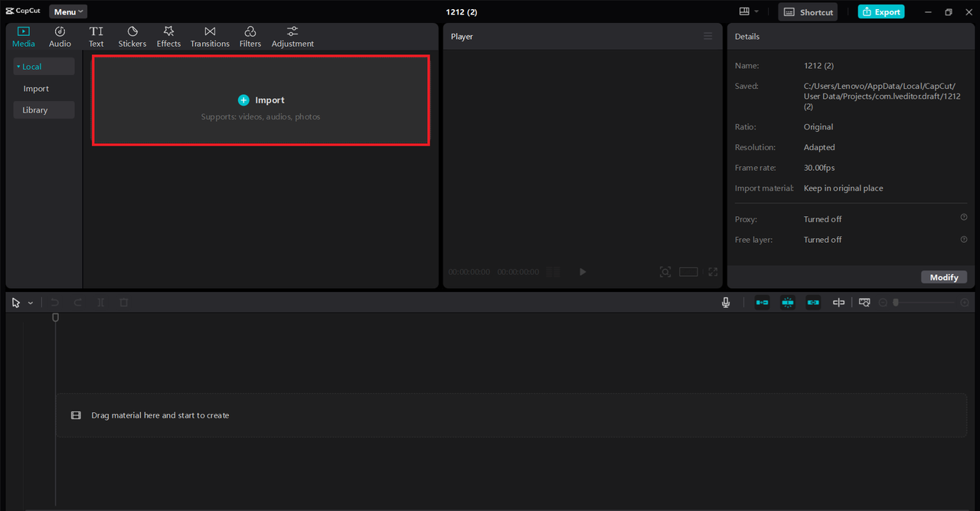Click the Frame rate value '30.00fps'
Screen dimensions: 980x511
(819, 168)
